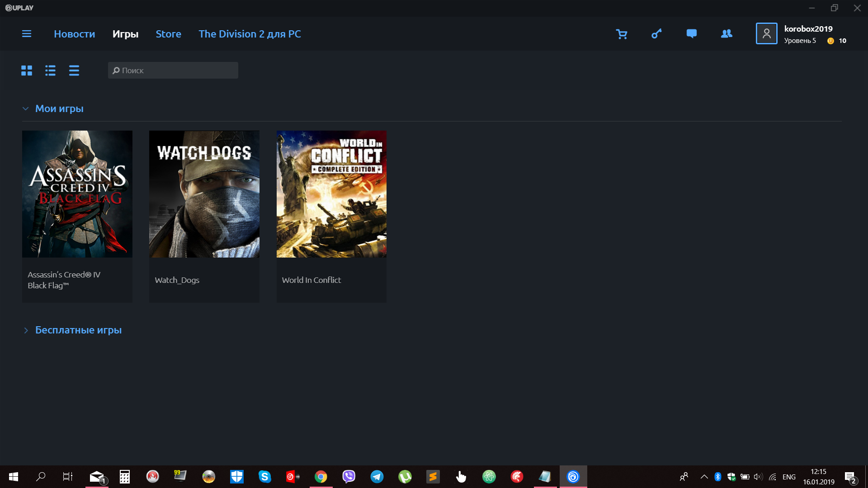Open the Action Center notifications

tap(850, 477)
